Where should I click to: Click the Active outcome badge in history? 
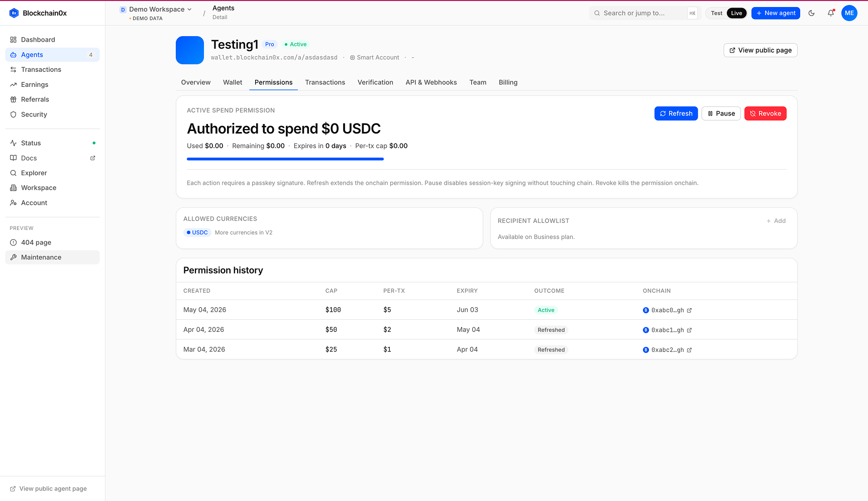click(x=546, y=310)
